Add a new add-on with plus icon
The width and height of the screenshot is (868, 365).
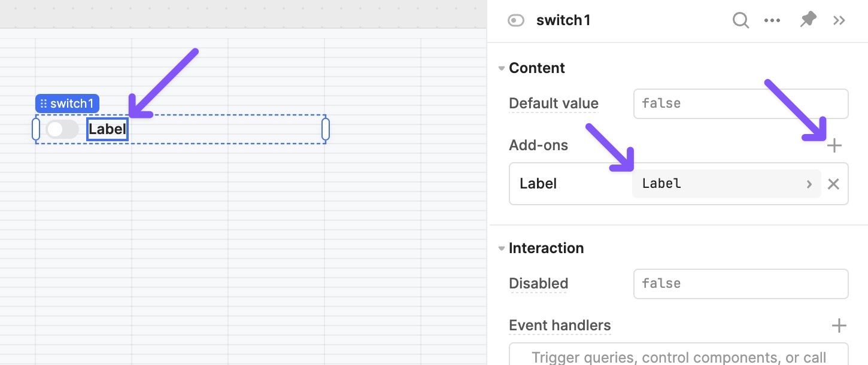click(x=834, y=145)
